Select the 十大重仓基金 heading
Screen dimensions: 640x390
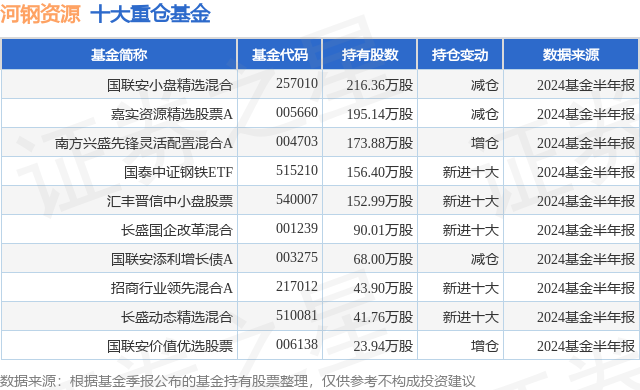150,14
